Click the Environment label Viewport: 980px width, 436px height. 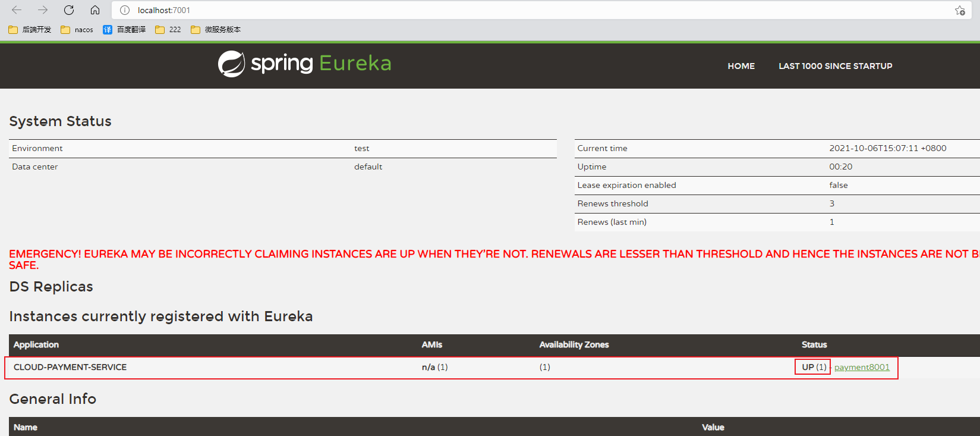point(37,148)
